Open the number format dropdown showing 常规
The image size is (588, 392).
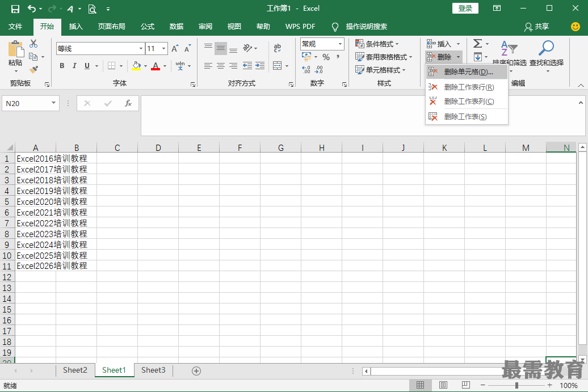point(340,44)
